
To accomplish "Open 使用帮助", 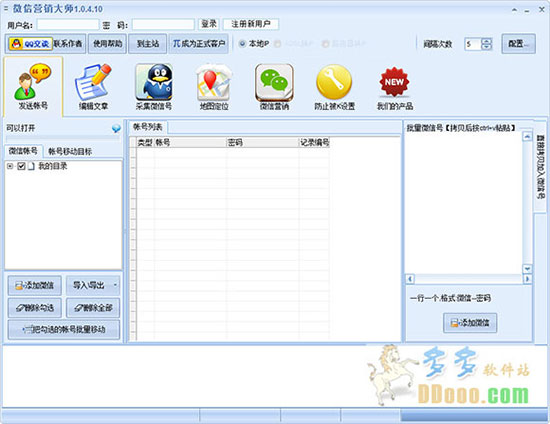I will [x=107, y=44].
